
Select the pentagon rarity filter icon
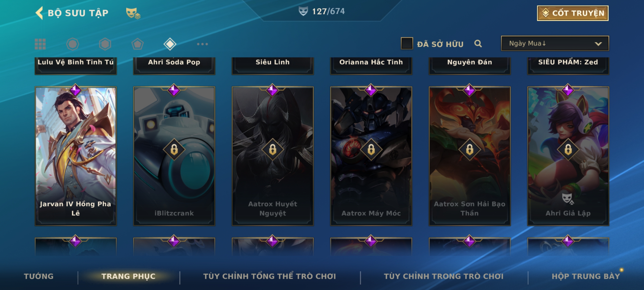137,44
